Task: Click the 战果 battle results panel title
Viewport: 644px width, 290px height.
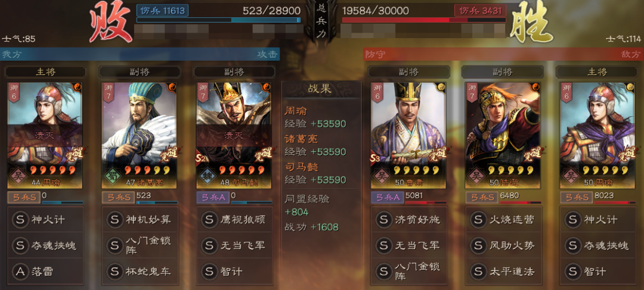Action: pyautogui.click(x=320, y=89)
